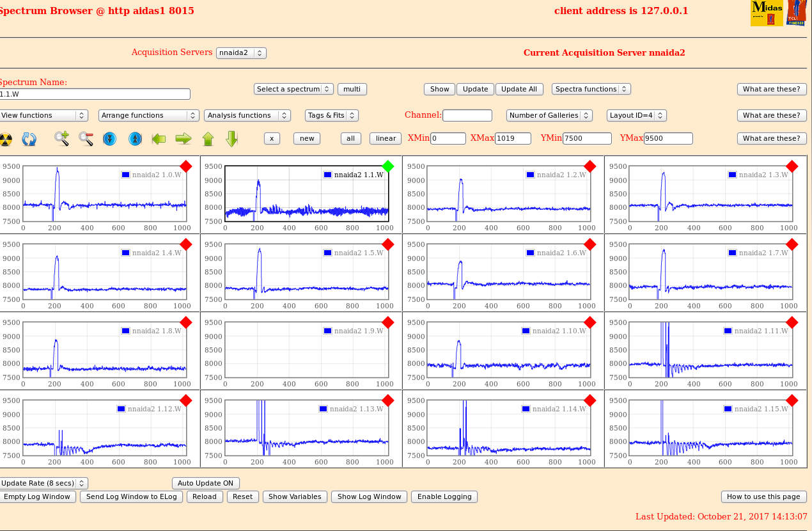Click the zoom in magnifier icon

pyautogui.click(x=61, y=138)
